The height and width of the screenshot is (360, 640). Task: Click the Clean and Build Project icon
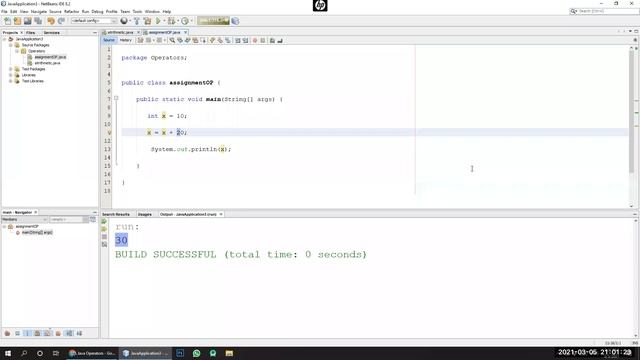pyautogui.click(x=147, y=21)
